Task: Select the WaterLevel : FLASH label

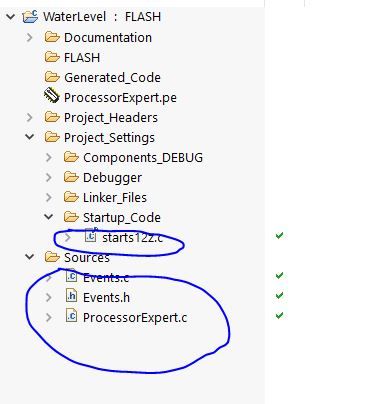Action: pos(102,17)
